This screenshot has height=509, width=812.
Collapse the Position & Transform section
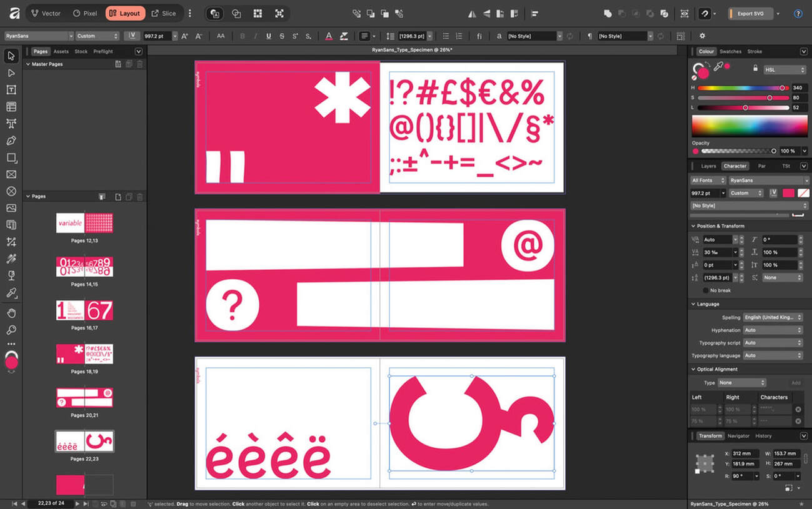[x=693, y=226]
